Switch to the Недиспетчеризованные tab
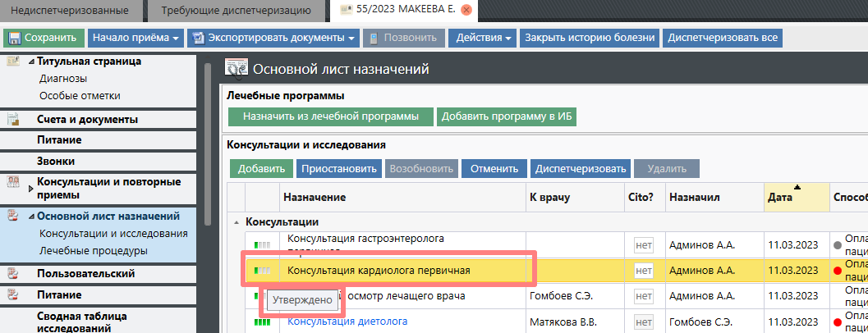Screen dimensions: 868x333 (x=71, y=11)
